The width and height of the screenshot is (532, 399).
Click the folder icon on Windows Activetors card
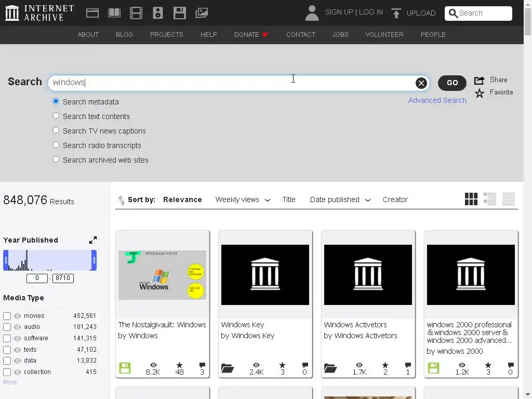[330, 368]
